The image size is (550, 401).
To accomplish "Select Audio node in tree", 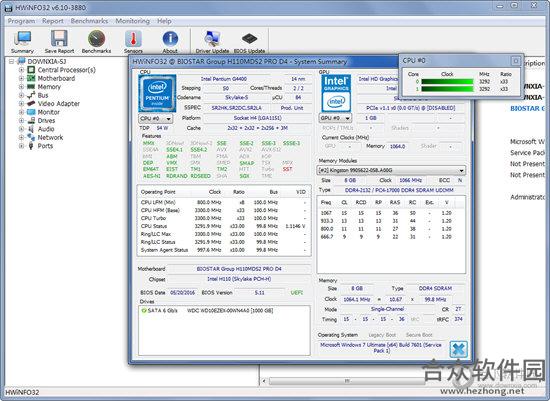I will 46,129.
